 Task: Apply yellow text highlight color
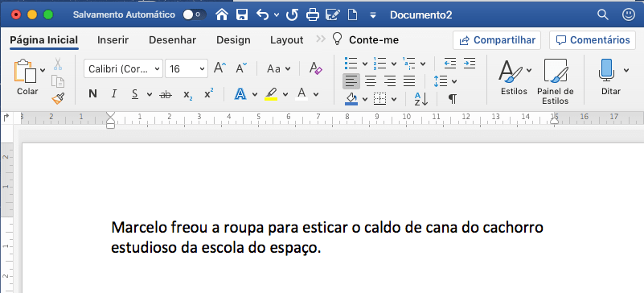(271, 94)
